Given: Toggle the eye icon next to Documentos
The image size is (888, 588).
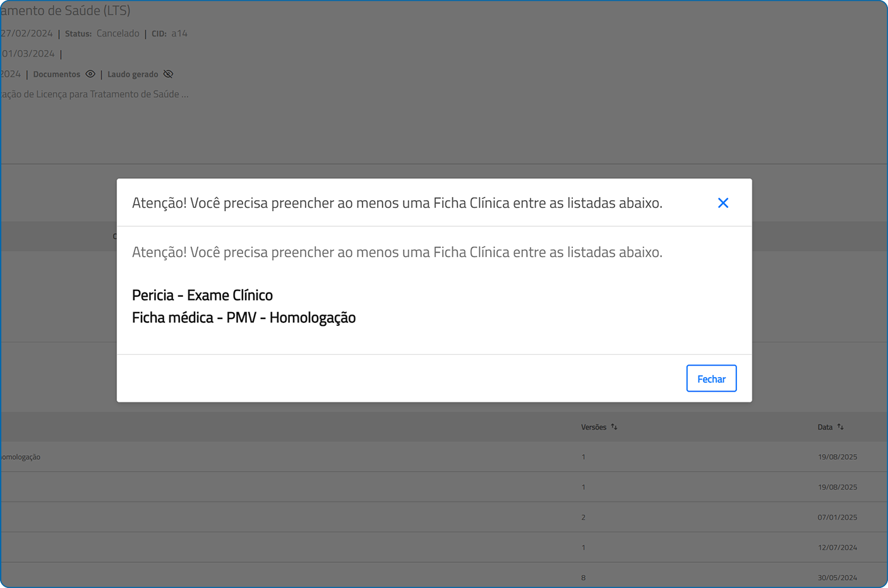Looking at the screenshot, I should click(x=90, y=74).
